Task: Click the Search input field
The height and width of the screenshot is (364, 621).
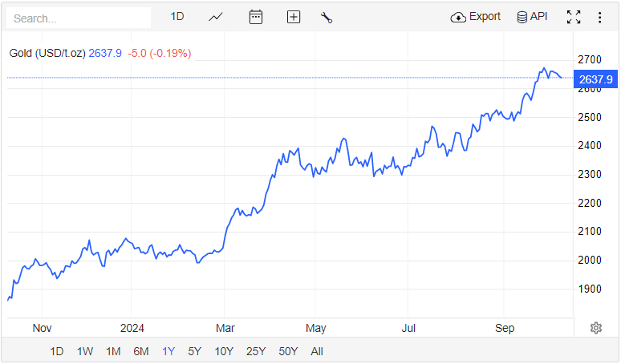Action: point(79,18)
